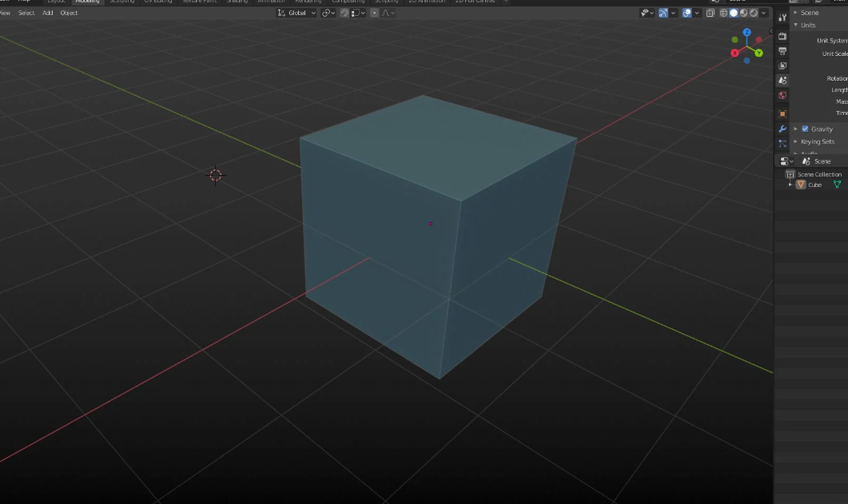Open the Tool properties tab icon
Viewport: 848px width, 504px height.
782,18
